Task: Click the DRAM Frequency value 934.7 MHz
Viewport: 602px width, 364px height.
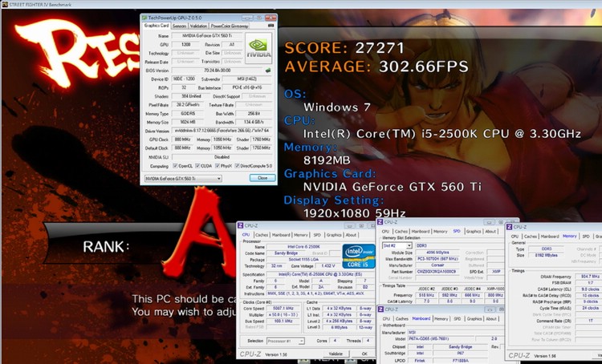Action: pyautogui.click(x=590, y=277)
